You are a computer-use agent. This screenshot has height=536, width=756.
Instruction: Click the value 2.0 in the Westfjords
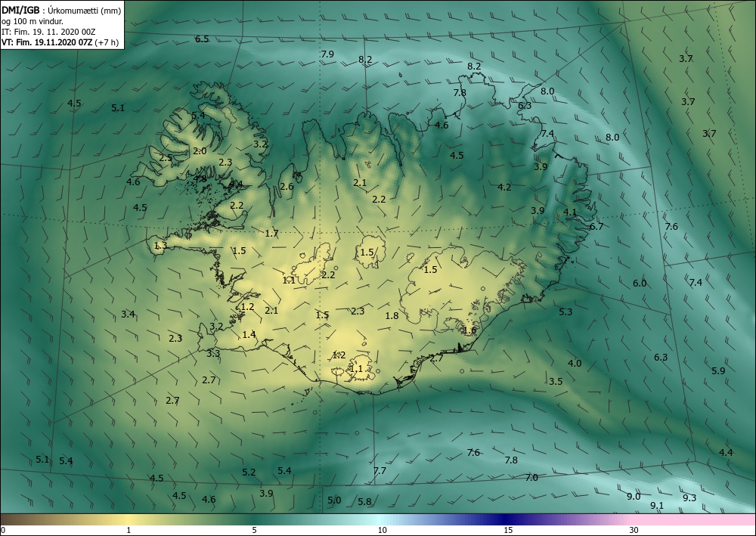pos(200,151)
